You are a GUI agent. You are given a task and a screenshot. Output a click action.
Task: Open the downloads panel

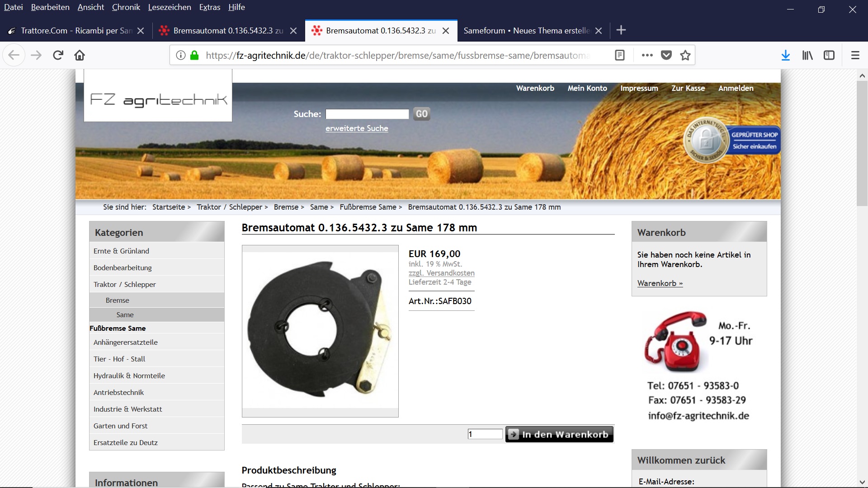(x=786, y=55)
